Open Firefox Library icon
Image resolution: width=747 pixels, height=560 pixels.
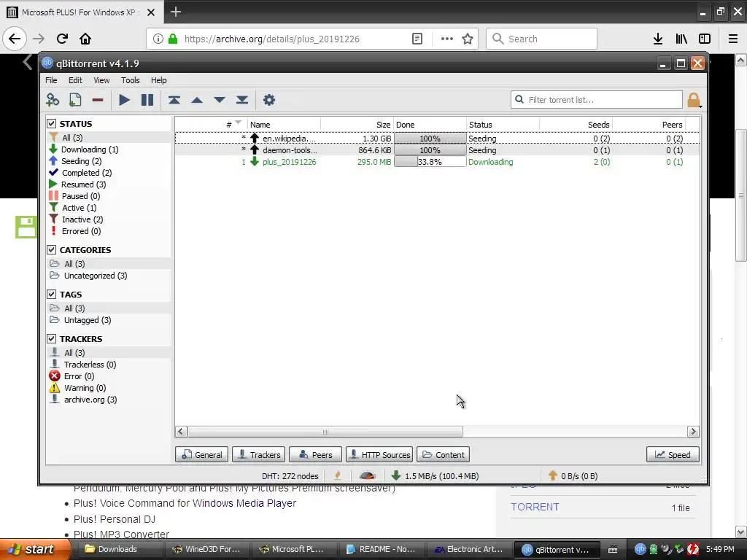[x=681, y=39]
